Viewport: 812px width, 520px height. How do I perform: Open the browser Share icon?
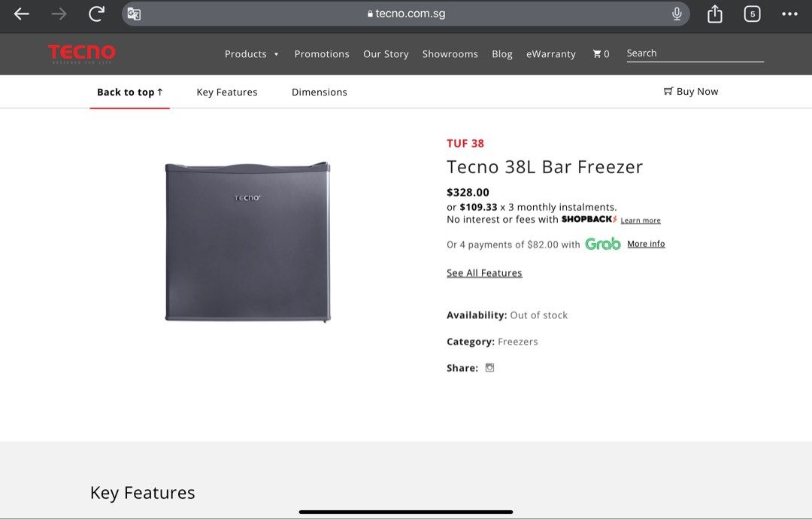[714, 14]
